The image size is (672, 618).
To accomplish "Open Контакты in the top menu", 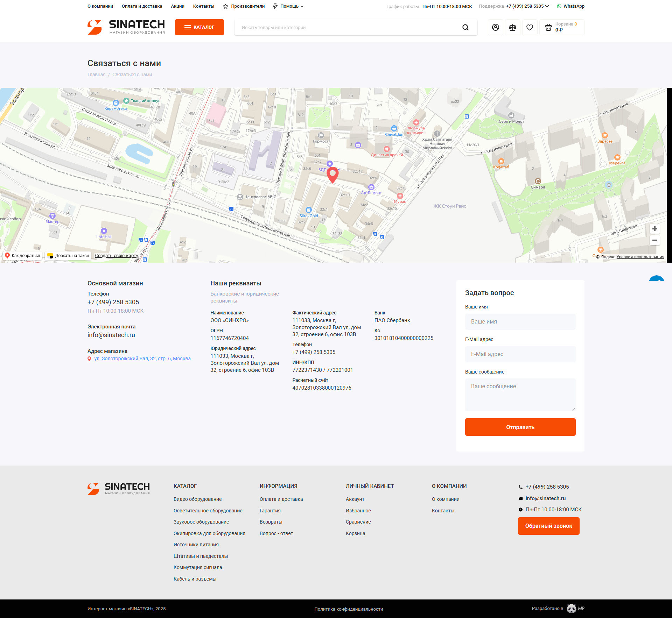I will click(x=204, y=6).
